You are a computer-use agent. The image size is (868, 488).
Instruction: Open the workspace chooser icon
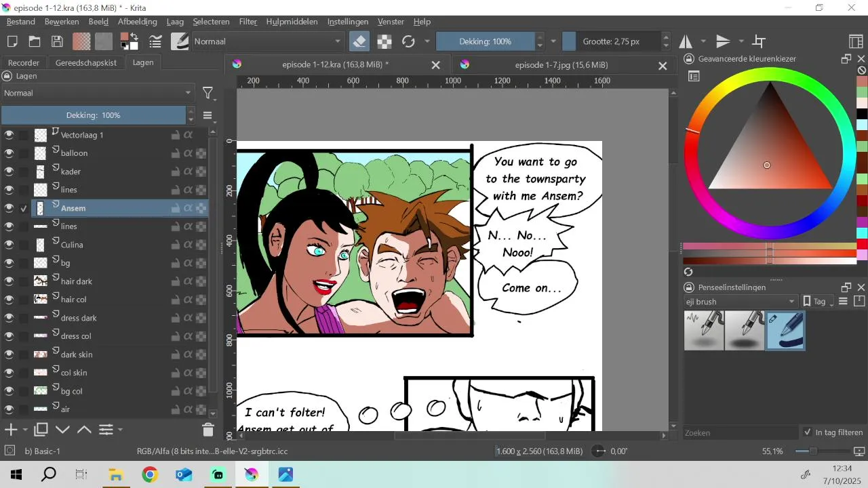coord(856,41)
